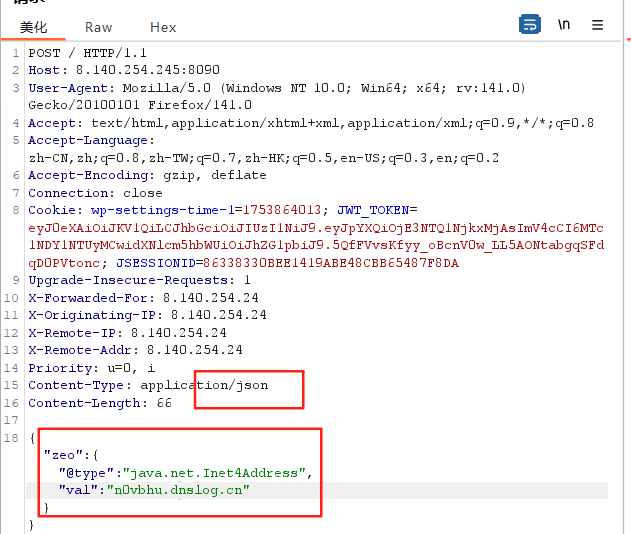The width and height of the screenshot is (631, 534).
Task: Click the X-Originating-IP header line
Action: (x=147, y=315)
